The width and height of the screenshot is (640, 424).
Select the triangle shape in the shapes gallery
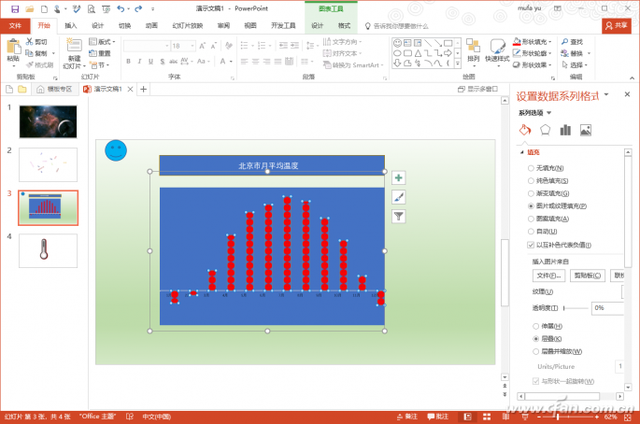[418, 53]
